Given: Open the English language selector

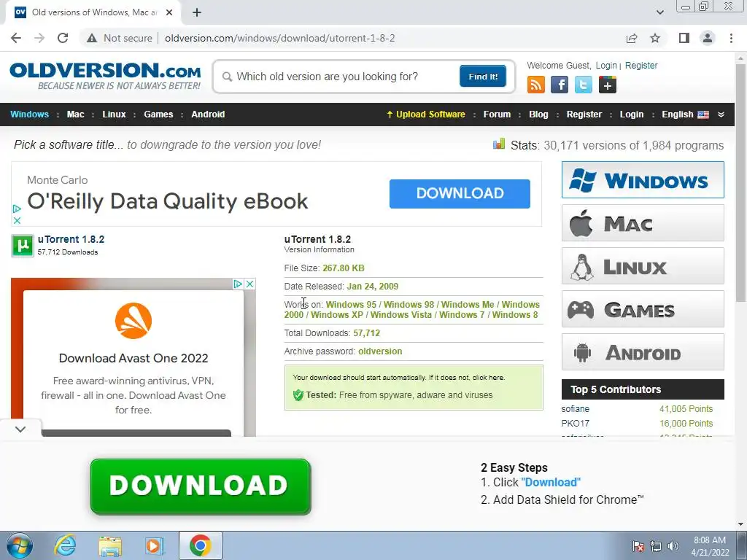Looking at the screenshot, I should [685, 114].
